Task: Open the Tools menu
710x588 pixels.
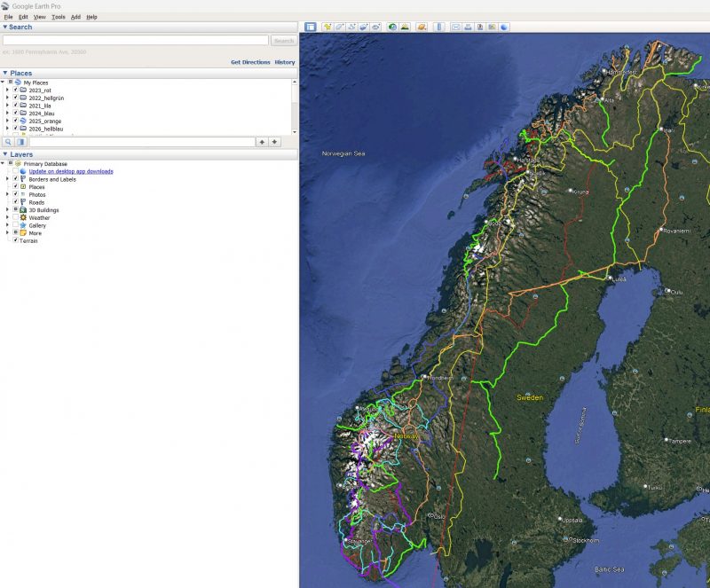Action: tap(59, 17)
